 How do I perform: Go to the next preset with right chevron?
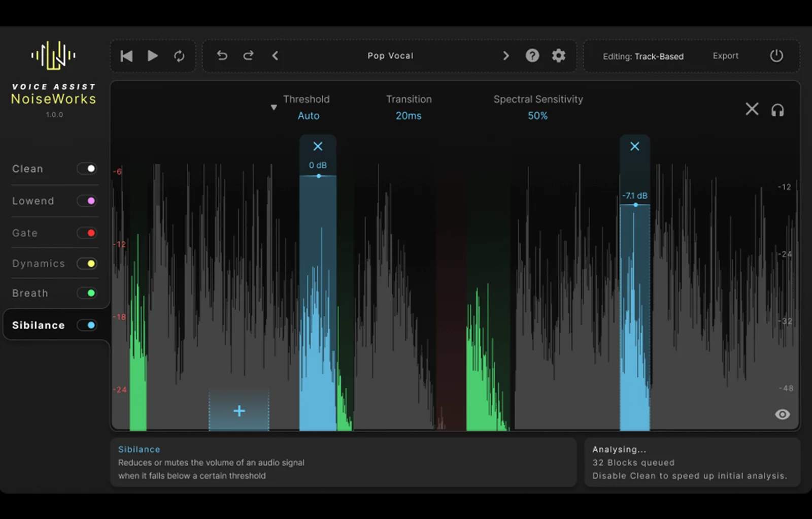(x=505, y=56)
